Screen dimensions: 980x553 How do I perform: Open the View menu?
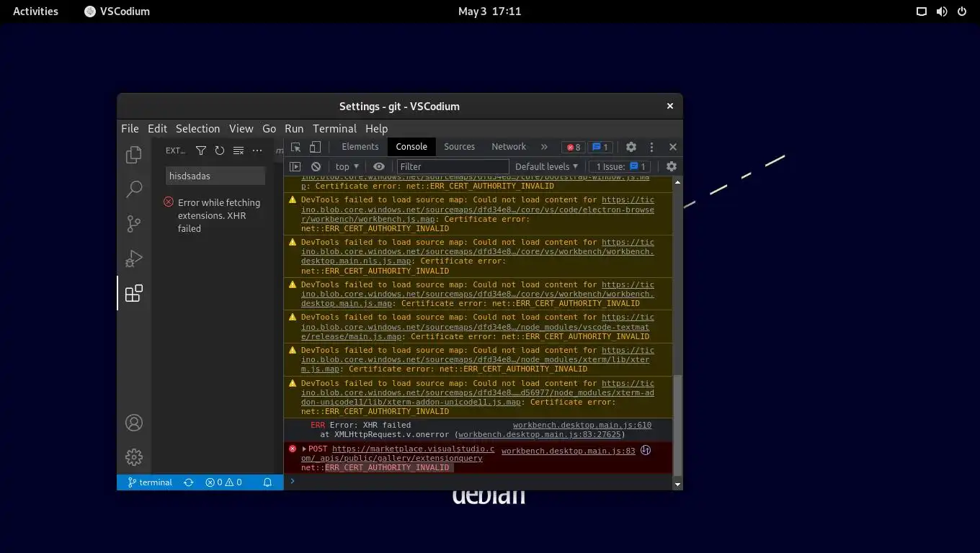241,128
